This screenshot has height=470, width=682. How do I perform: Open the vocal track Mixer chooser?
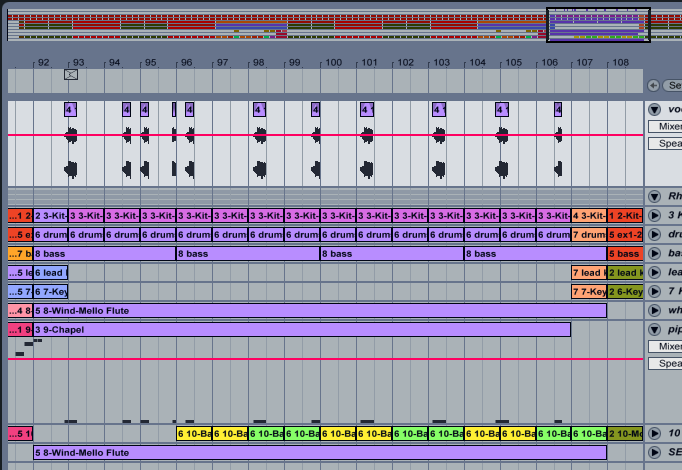point(665,126)
